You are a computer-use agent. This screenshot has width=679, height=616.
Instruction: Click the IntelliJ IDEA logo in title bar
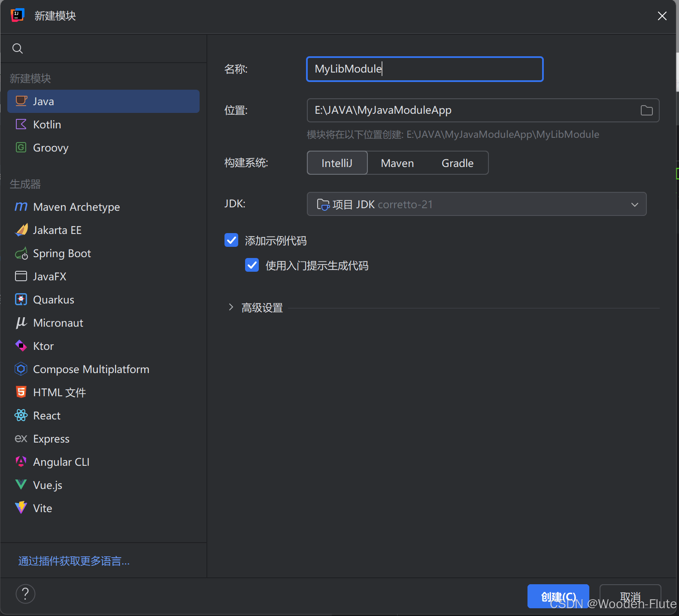coord(18,15)
